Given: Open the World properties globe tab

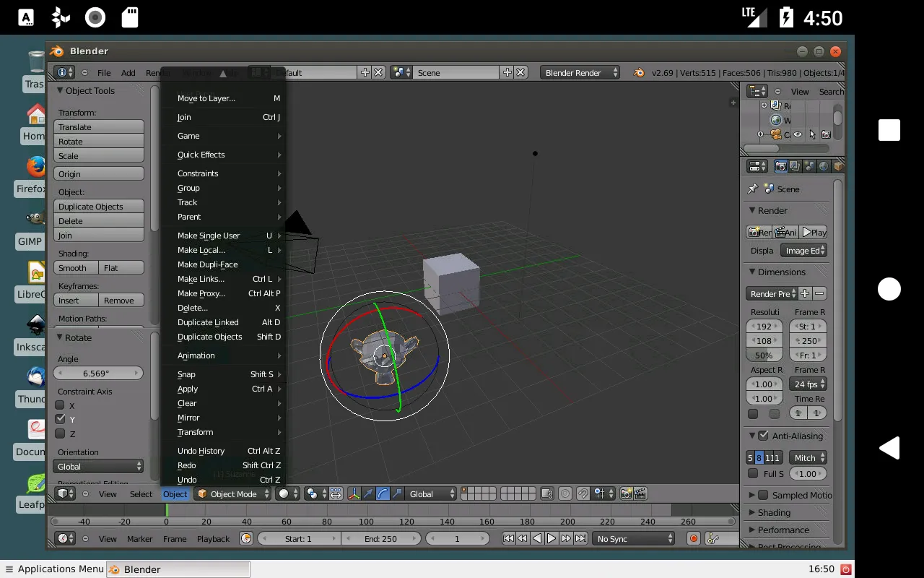Looking at the screenshot, I should click(824, 166).
